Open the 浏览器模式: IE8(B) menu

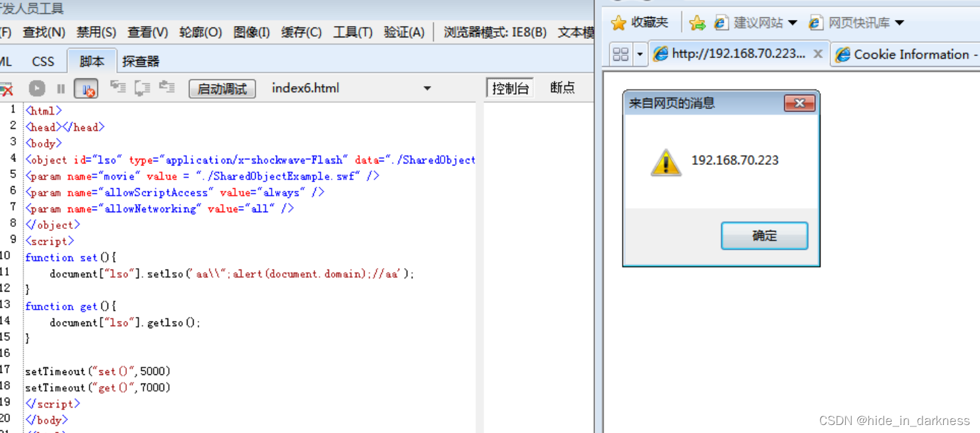click(x=495, y=32)
